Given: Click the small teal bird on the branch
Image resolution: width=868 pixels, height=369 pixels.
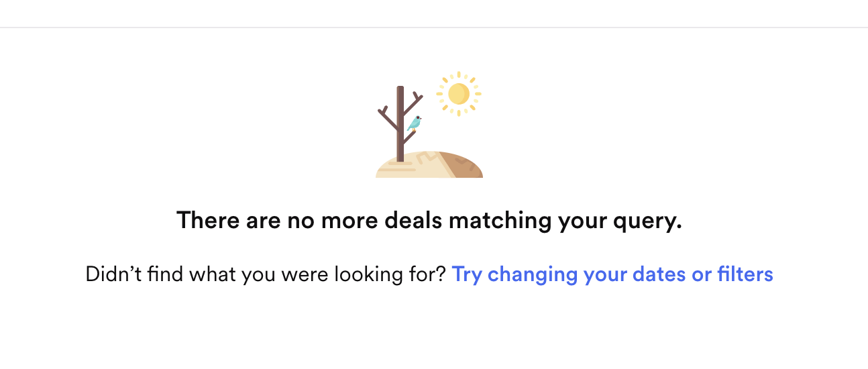Looking at the screenshot, I should [x=415, y=123].
